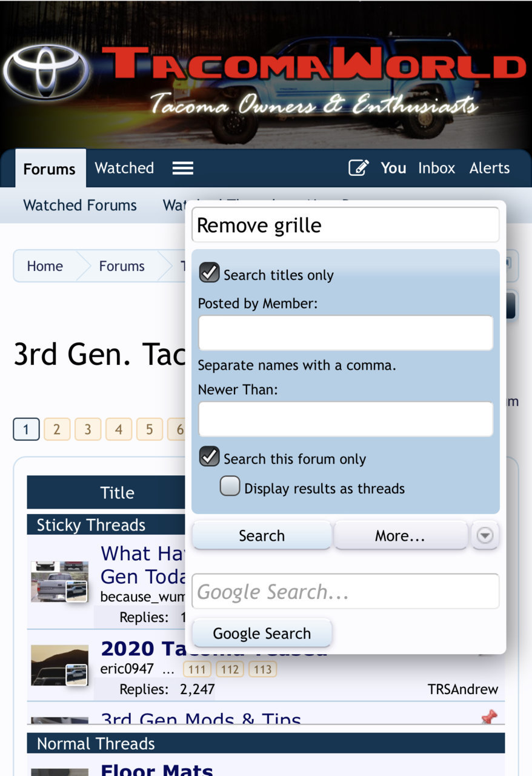Viewport: 532px width, 776px height.
Task: Enable Display results as threads checkbox
Action: pyautogui.click(x=230, y=486)
